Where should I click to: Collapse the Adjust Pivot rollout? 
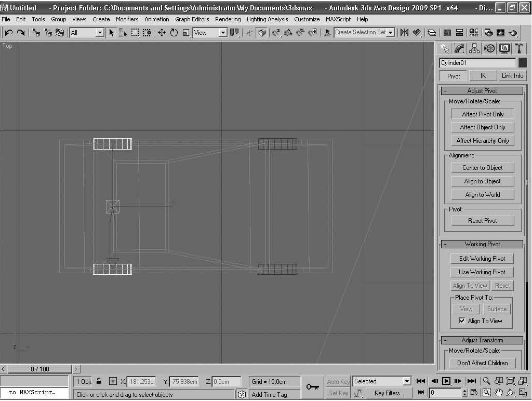(445, 91)
